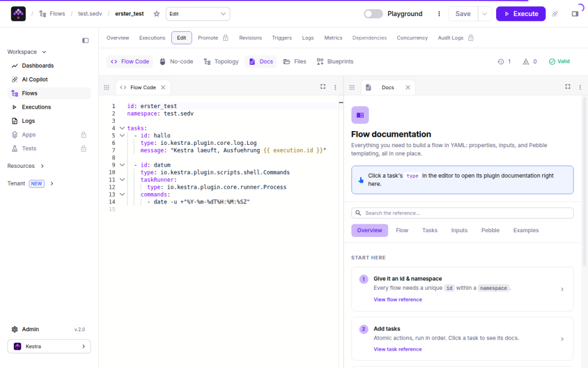588x368 pixels.
Task: Click the Docs panel drag-handle grid
Action: (352, 87)
